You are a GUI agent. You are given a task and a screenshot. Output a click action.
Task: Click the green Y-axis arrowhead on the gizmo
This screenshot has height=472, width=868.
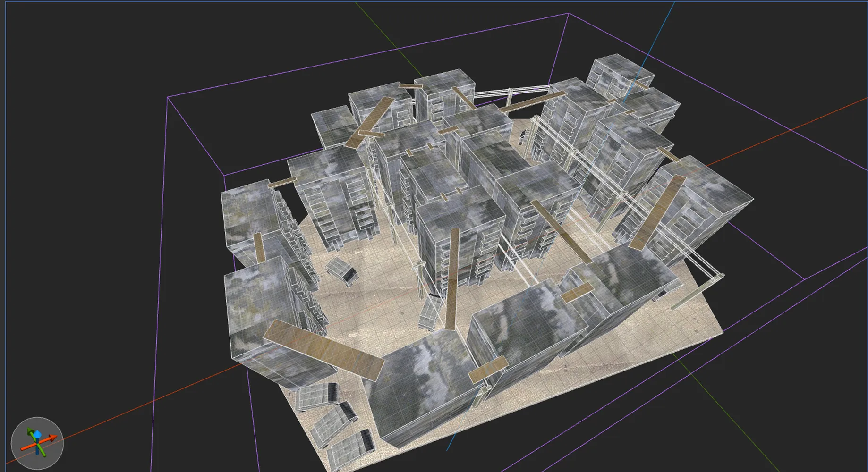[x=30, y=431]
